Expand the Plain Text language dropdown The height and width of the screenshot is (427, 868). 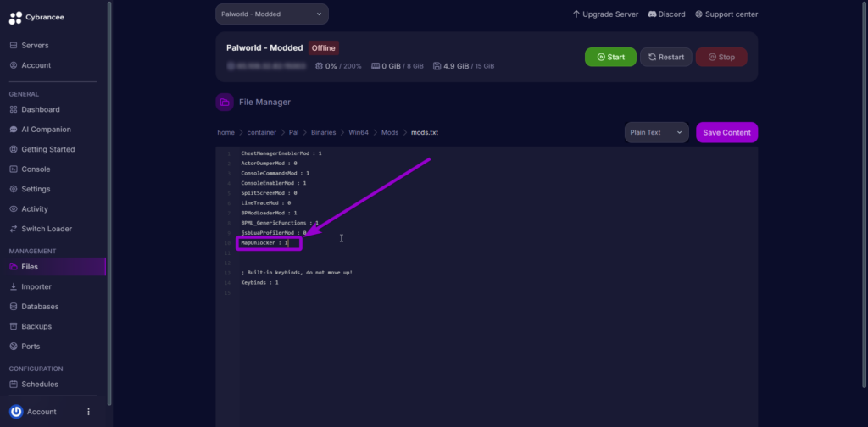(656, 132)
